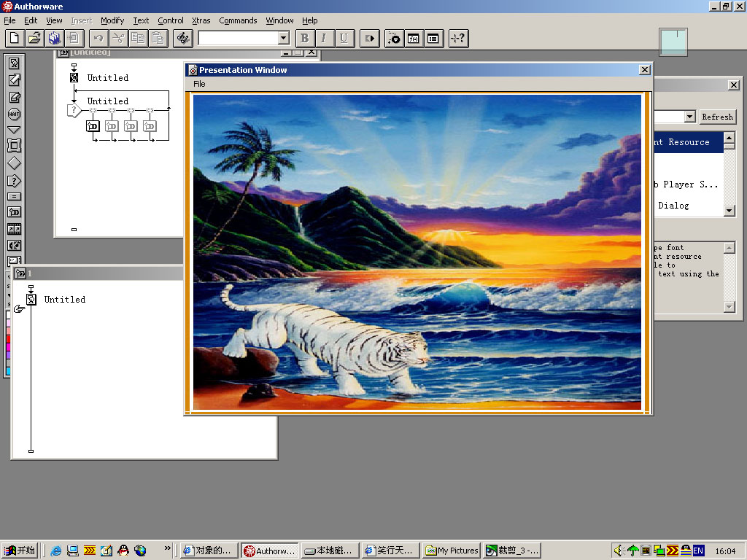Click the Paste toolbar icon
Image resolution: width=747 pixels, height=560 pixels.
coord(158,39)
